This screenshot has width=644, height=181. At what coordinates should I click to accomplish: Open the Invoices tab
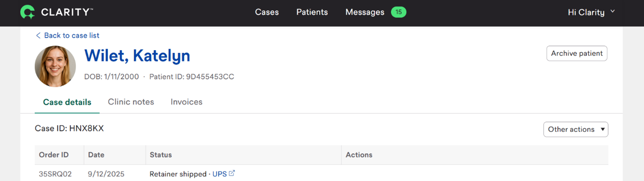(186, 102)
